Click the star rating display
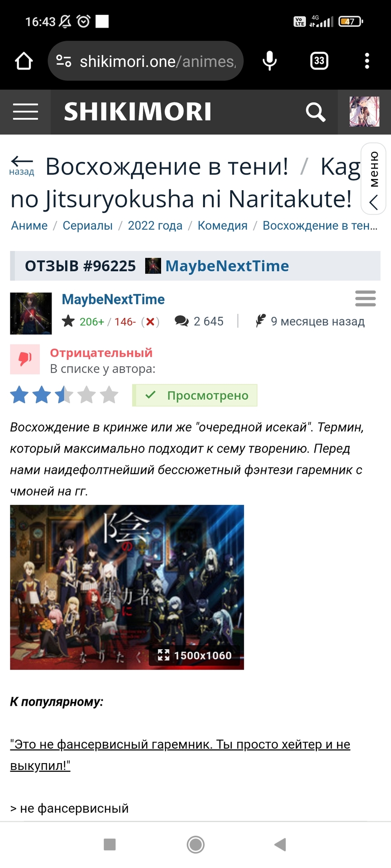 [64, 395]
